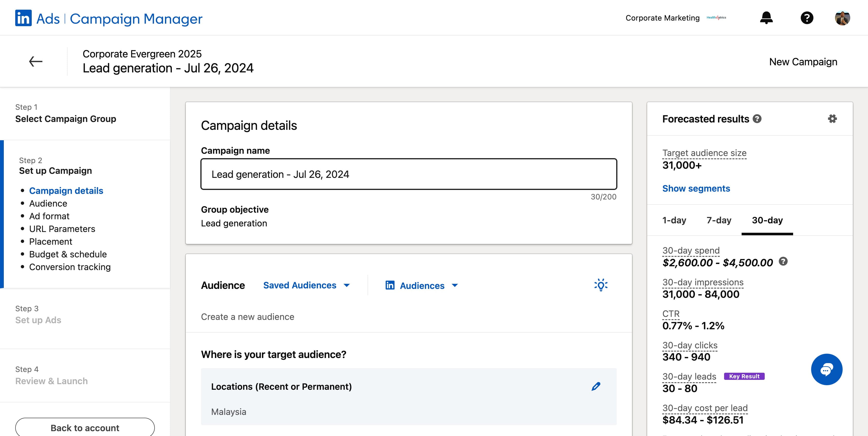Go back using the left arrow
The width and height of the screenshot is (868, 436).
click(35, 61)
